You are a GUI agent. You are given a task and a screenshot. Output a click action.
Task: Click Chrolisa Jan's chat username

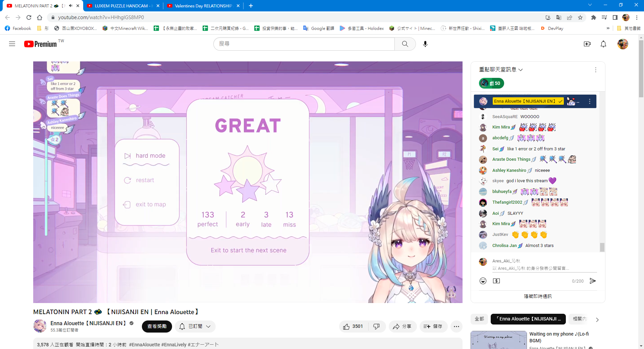[x=504, y=246]
